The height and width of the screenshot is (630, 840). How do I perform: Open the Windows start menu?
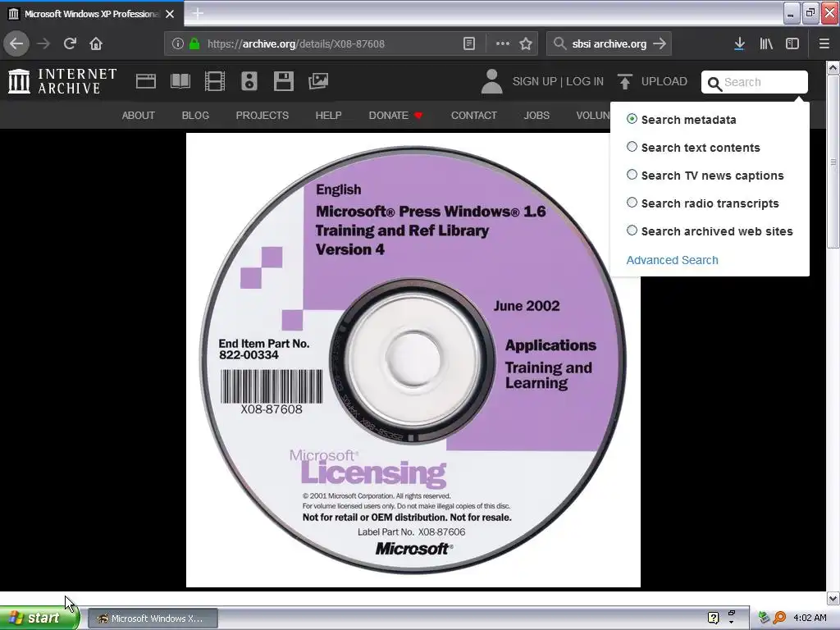[x=39, y=618]
